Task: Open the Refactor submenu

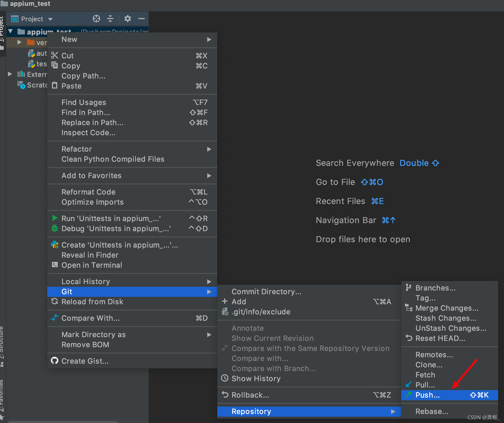Action: coord(132,149)
